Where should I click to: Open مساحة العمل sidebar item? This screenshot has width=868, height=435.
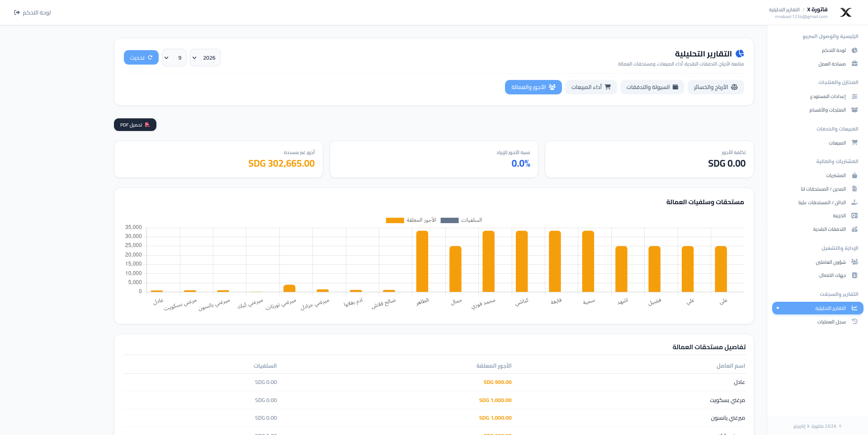point(817,64)
